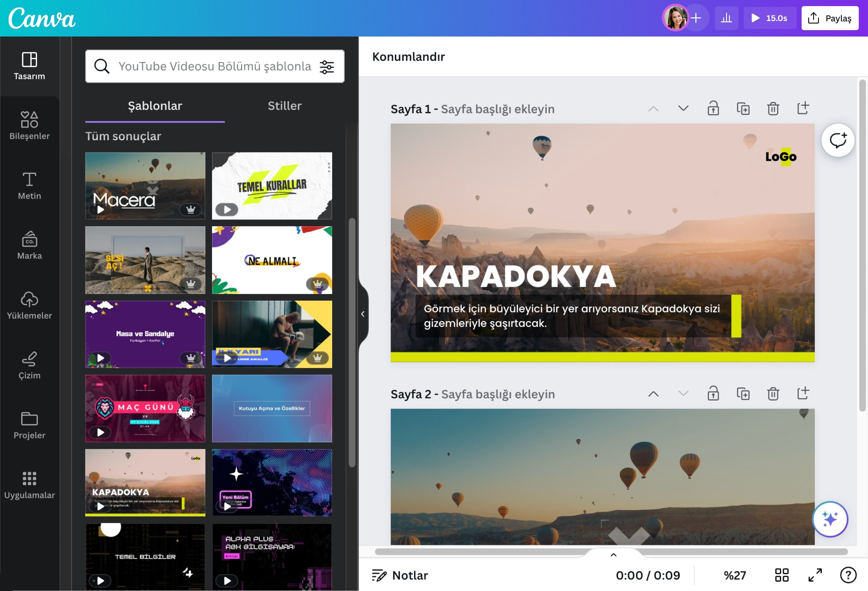Open the Yüklemeler panel

pos(30,305)
